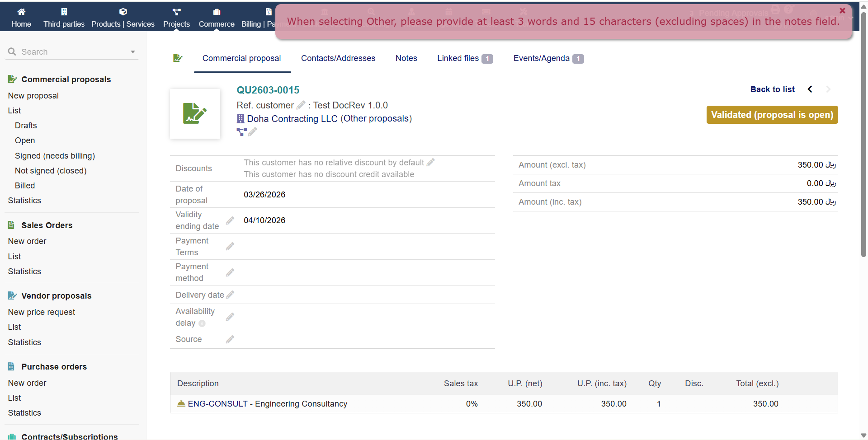Open the Home top menu
The image size is (868, 440).
click(21, 17)
